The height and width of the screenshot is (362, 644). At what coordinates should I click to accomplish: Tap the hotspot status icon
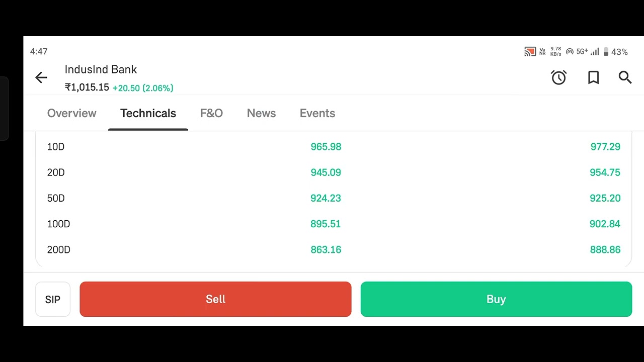(570, 51)
